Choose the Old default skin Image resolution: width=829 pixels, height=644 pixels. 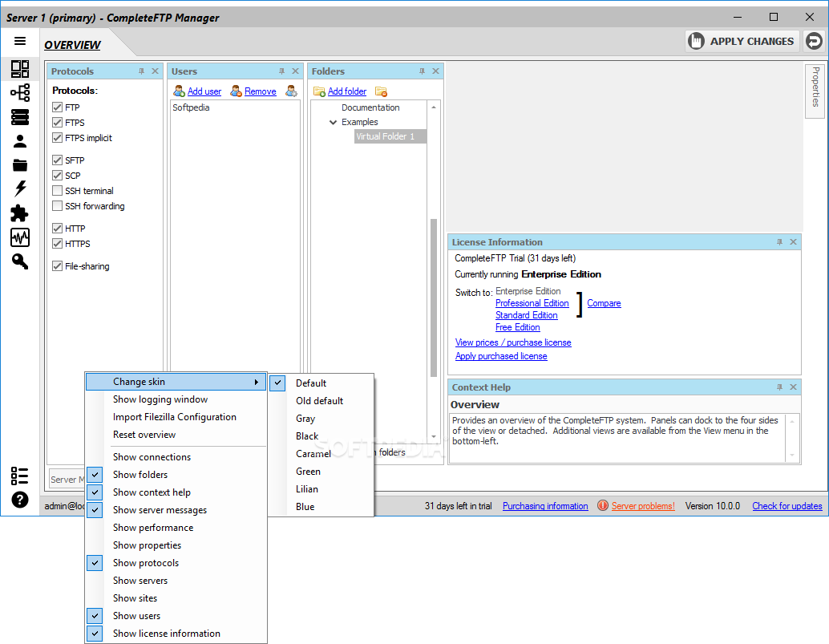[x=321, y=401]
